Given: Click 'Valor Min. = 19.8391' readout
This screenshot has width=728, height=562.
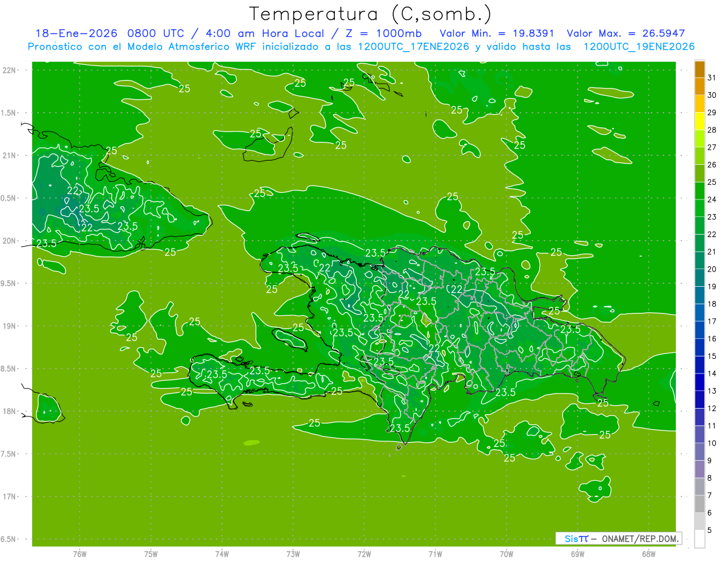Looking at the screenshot, I should [497, 33].
